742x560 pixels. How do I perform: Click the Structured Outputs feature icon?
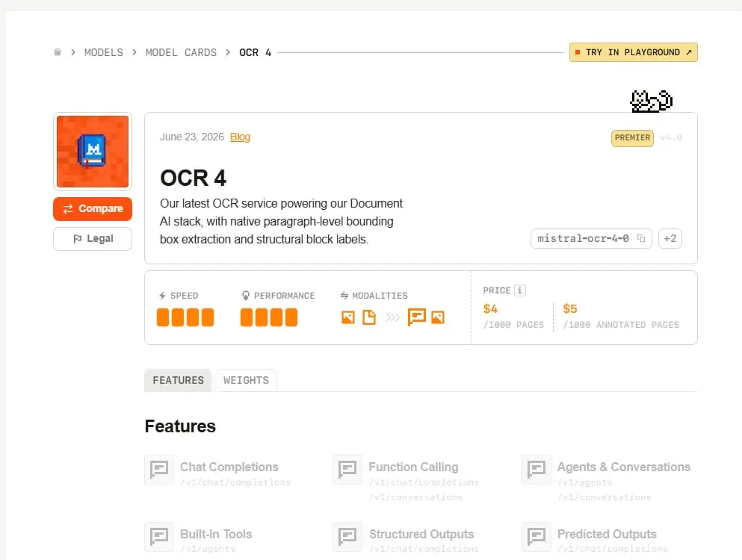347,537
